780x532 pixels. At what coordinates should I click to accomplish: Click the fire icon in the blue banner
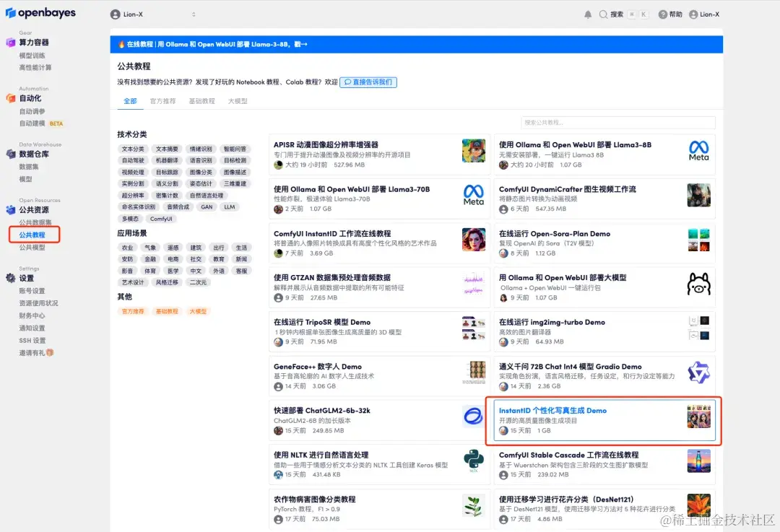pos(121,44)
